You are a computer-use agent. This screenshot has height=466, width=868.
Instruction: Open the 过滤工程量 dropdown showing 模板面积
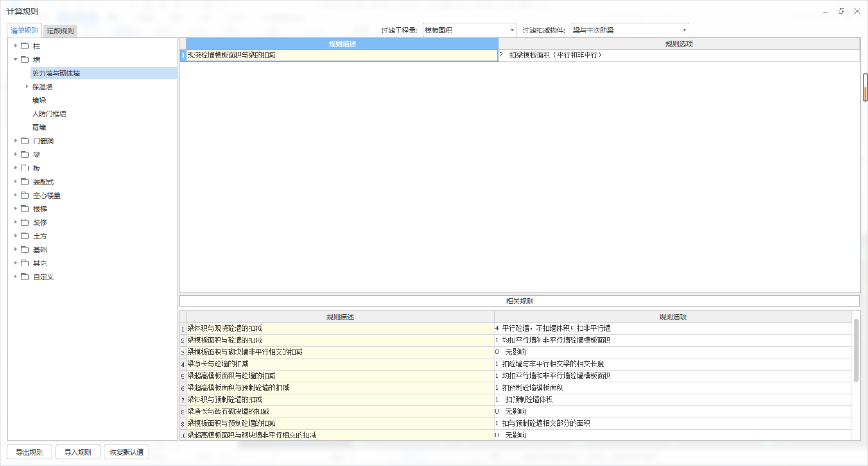click(470, 30)
